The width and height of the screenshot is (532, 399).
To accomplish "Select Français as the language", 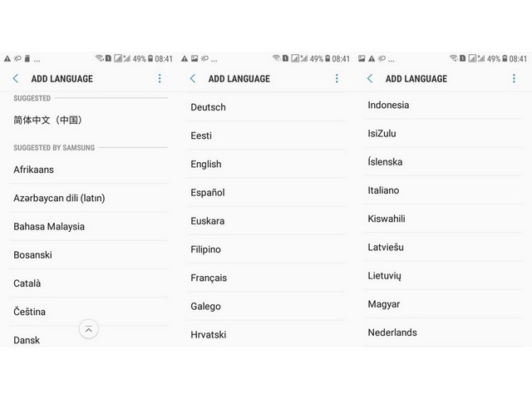I will [x=209, y=278].
